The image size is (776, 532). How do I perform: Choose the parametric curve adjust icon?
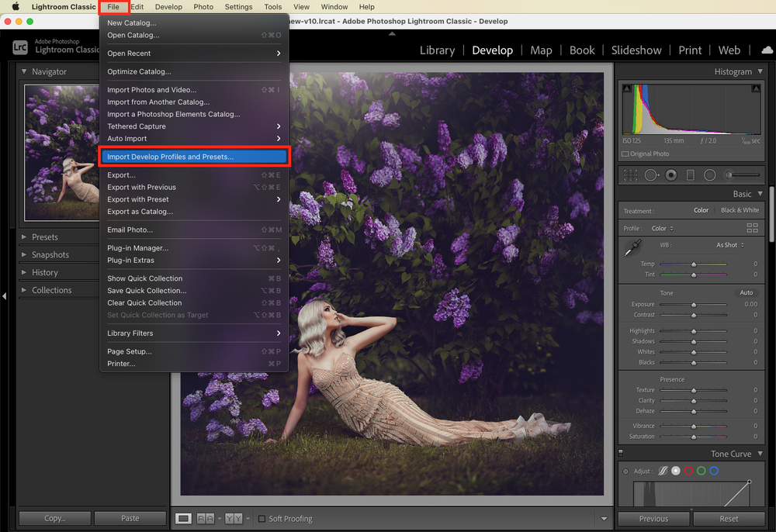663,471
